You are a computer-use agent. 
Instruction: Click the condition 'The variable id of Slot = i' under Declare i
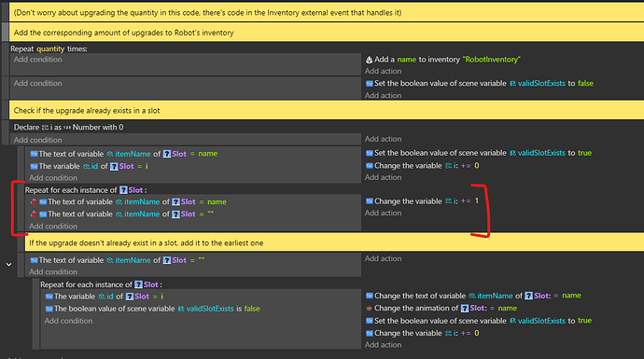click(89, 166)
